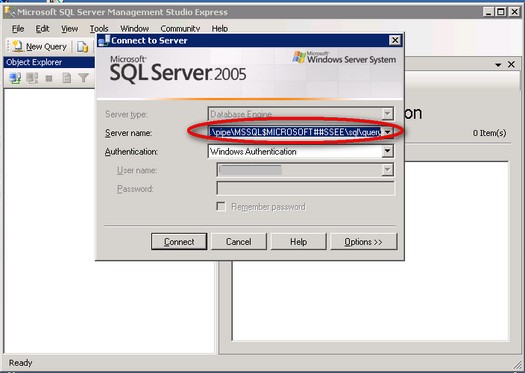The image size is (525, 373).
Task: Click the Help button in the dialog
Action: (x=298, y=241)
